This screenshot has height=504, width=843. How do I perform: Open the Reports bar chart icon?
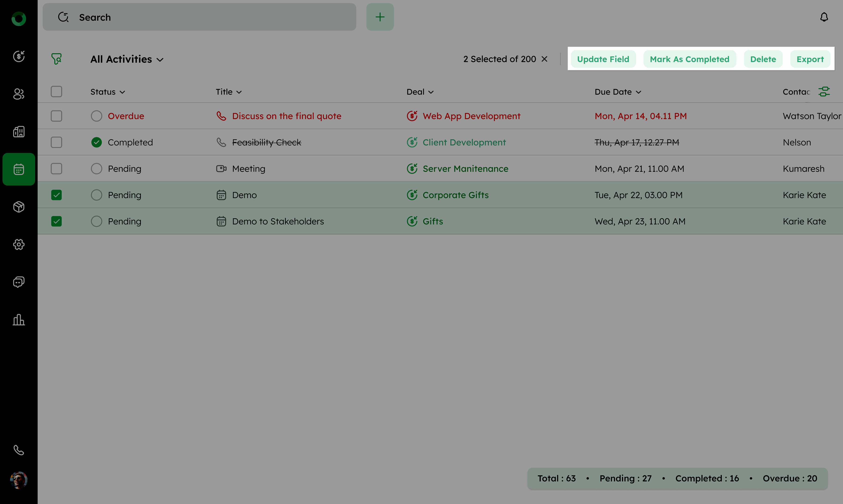tap(19, 320)
